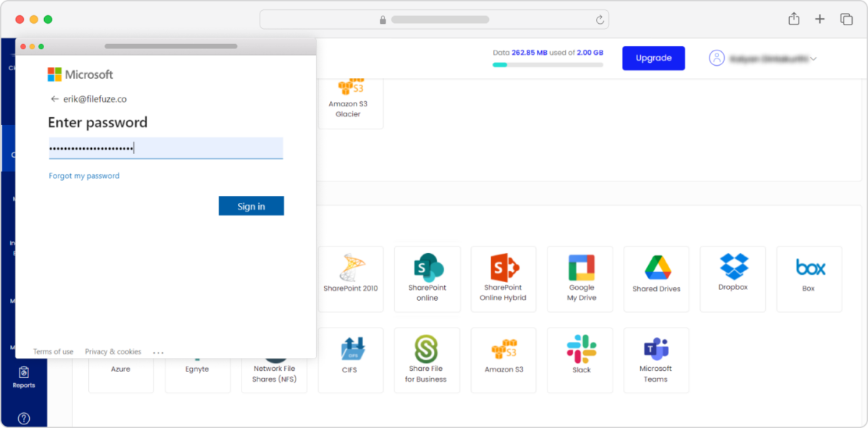Select the SharePoint Online connector
The width and height of the screenshot is (868, 428).
tap(427, 278)
